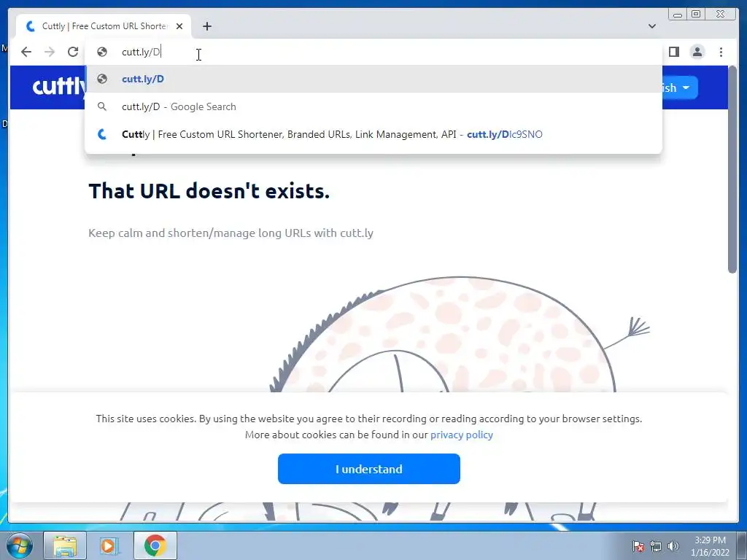This screenshot has width=747, height=560.
Task: Toggle the browser side panel
Action: [x=673, y=52]
